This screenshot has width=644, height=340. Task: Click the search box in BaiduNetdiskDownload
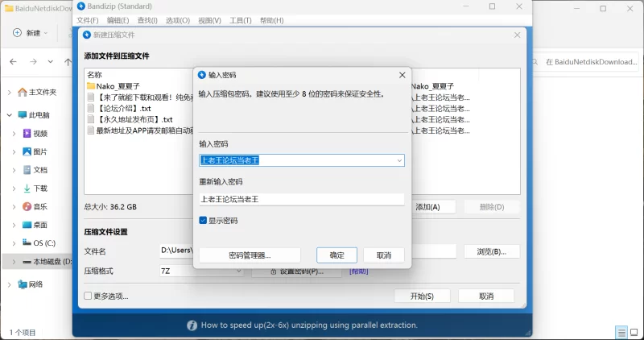coord(585,62)
